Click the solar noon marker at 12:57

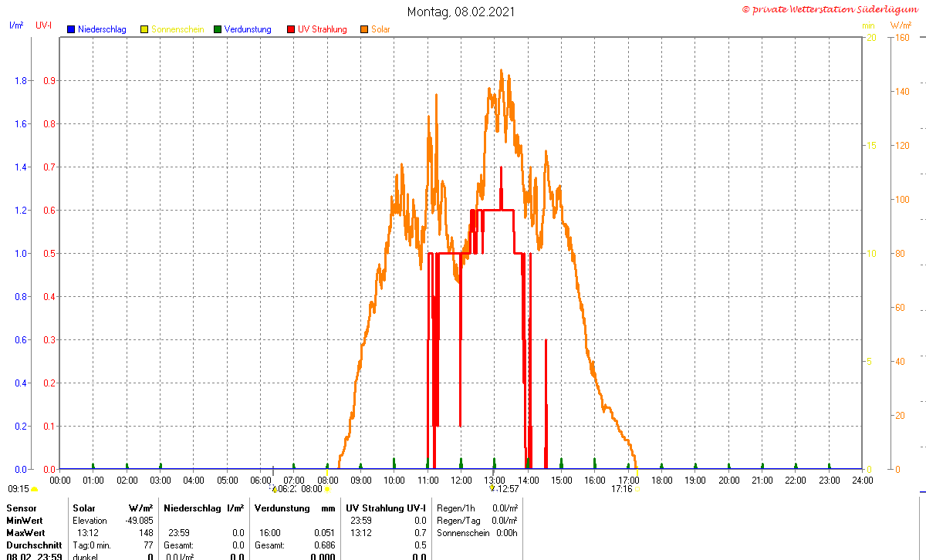pos(492,488)
